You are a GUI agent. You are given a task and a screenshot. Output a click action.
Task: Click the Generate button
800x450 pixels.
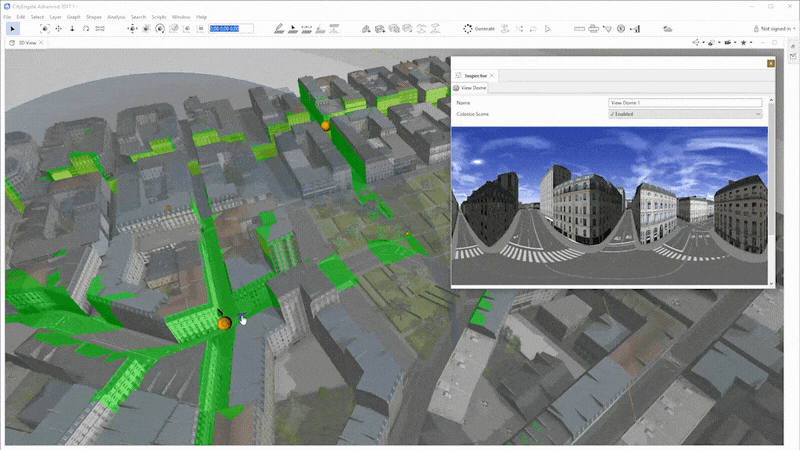[x=479, y=29]
